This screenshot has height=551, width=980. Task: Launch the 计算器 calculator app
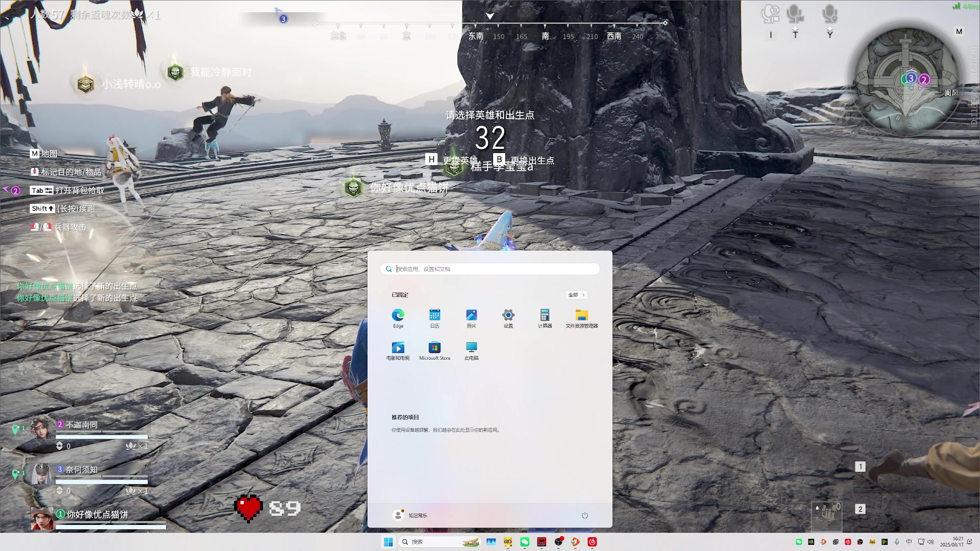pos(545,318)
